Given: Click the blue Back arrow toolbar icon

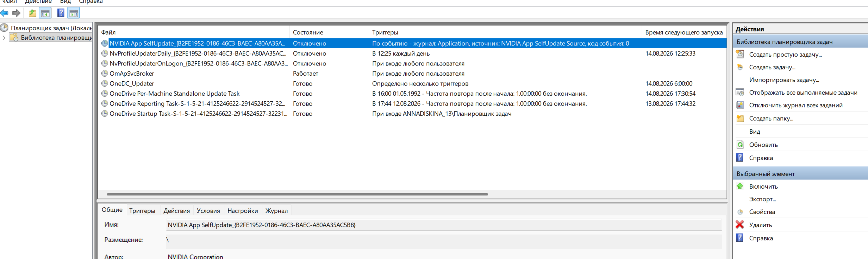Looking at the screenshot, I should (4, 13).
